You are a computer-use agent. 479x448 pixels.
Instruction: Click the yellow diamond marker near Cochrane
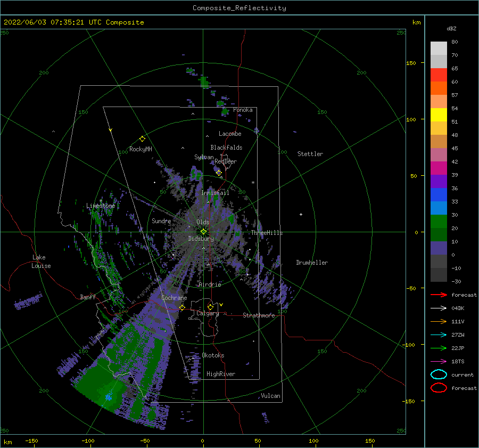tap(182, 308)
